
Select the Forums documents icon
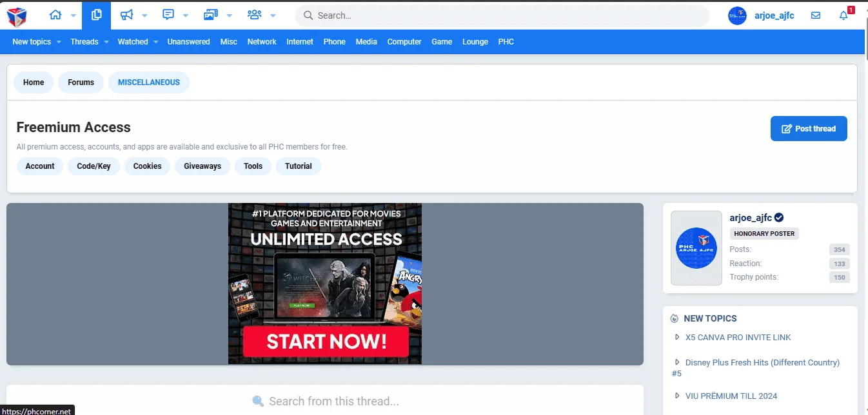[96, 15]
